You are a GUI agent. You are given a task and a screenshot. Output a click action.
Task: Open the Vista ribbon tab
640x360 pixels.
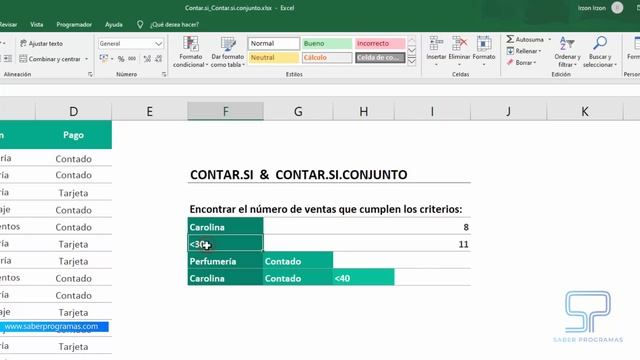[36, 24]
